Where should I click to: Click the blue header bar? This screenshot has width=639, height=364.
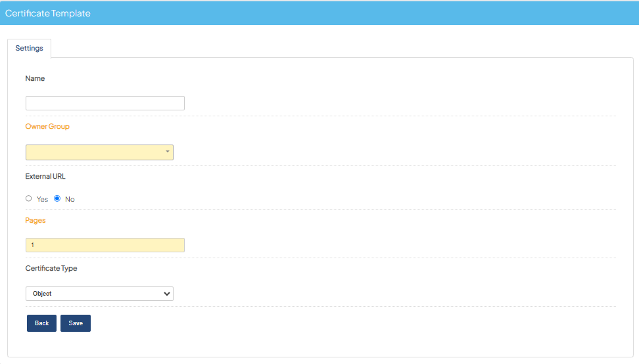pos(319,13)
